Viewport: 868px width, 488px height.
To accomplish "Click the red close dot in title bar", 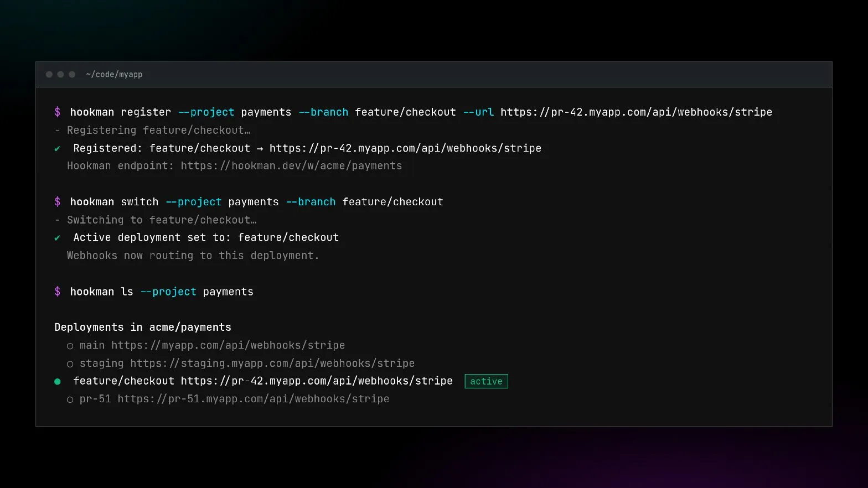I will tap(49, 74).
